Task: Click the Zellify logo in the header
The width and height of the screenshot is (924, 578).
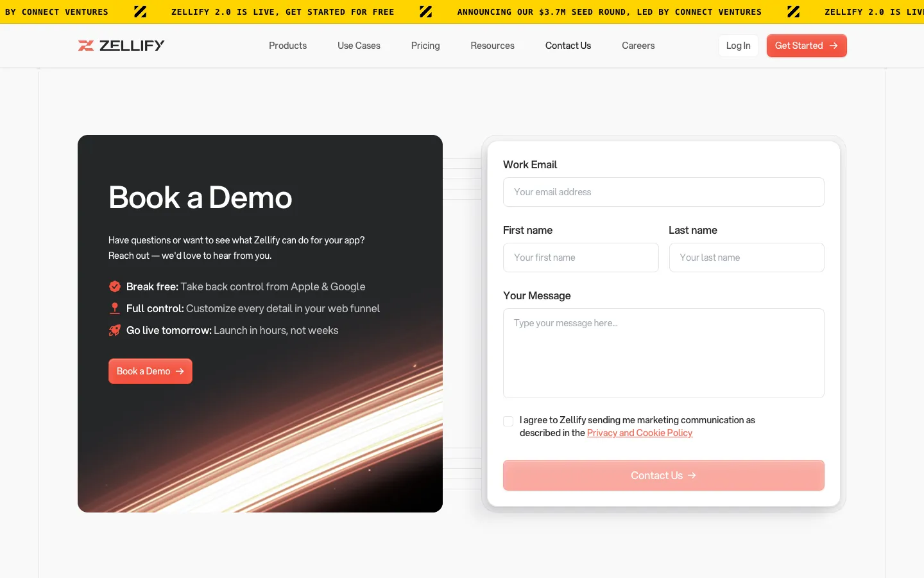Action: (x=121, y=46)
